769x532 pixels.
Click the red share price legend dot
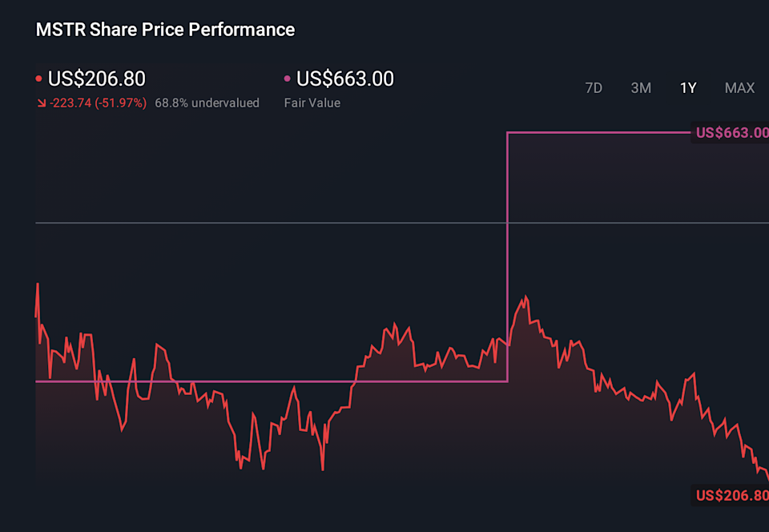[39, 79]
